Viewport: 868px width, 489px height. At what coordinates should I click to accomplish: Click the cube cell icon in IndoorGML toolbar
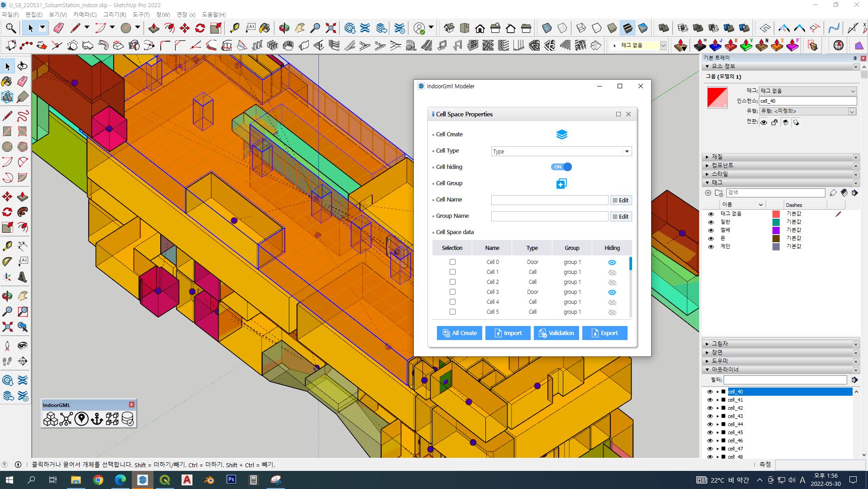click(50, 419)
